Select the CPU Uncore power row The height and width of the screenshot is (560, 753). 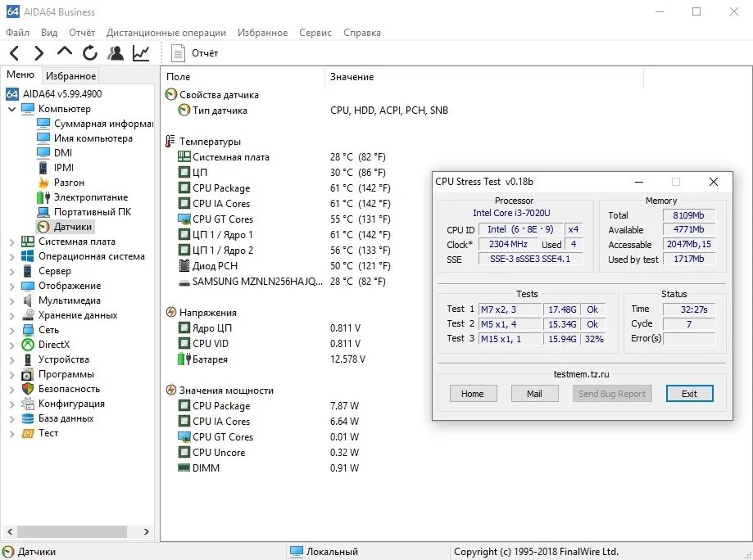coord(268,453)
